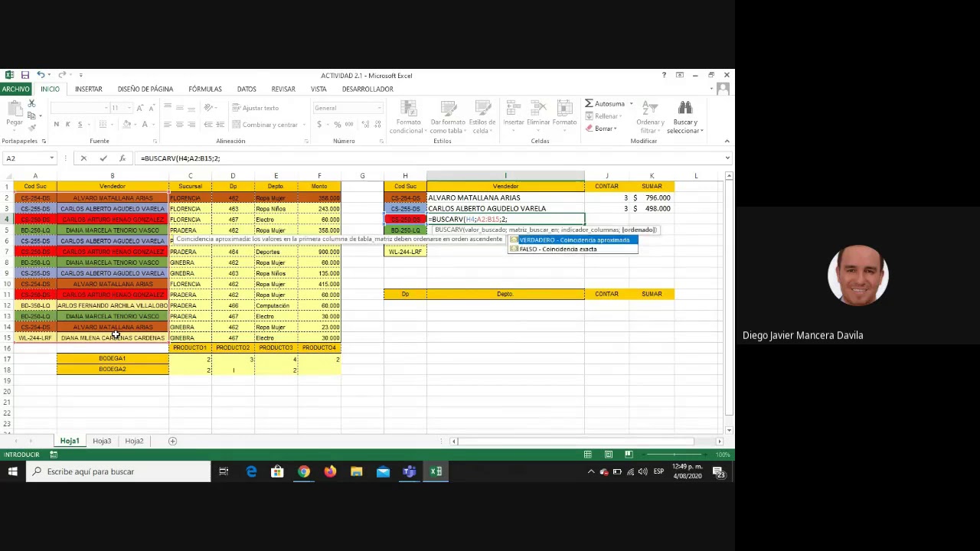Click the zoom slider in status bar

coord(674,455)
